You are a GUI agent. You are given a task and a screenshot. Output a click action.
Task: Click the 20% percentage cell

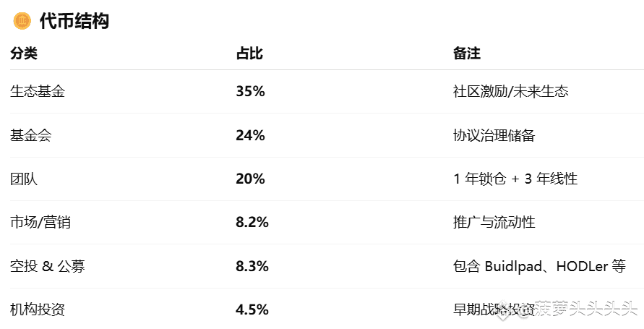pos(250,179)
